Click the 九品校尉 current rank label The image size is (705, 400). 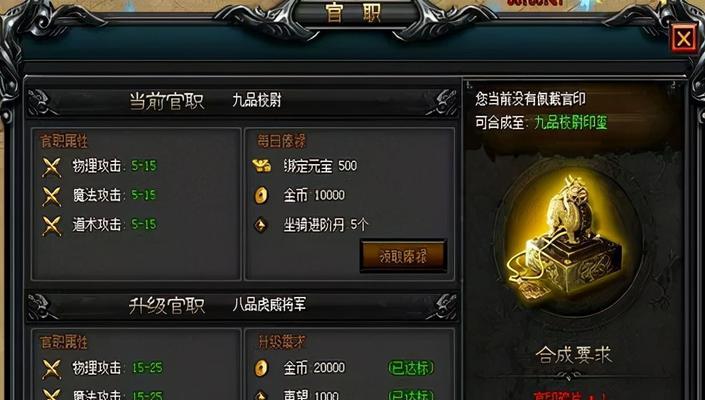pos(257,100)
